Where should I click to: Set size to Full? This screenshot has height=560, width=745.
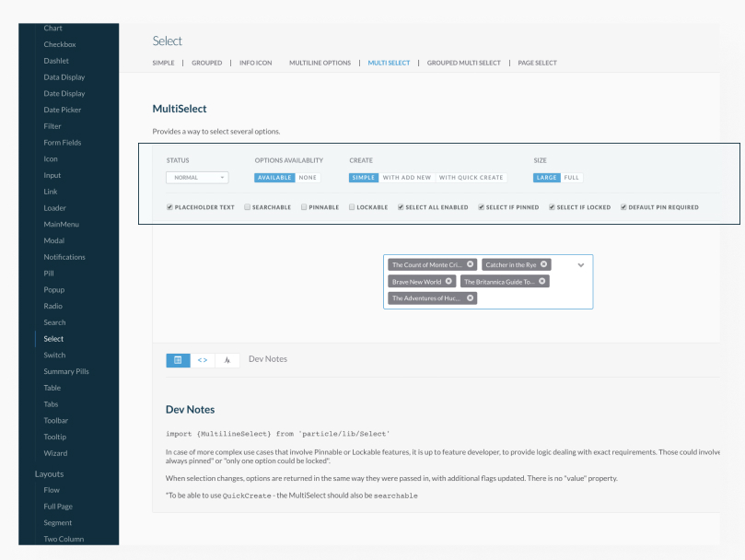(x=572, y=178)
